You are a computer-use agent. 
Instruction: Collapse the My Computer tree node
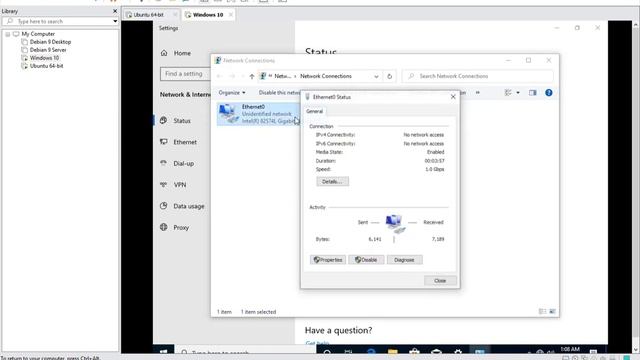tap(7, 34)
